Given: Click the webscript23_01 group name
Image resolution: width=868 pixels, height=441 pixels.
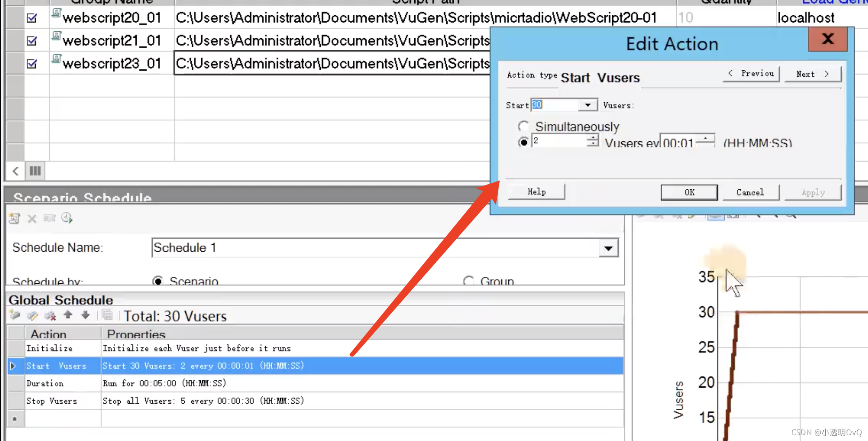Looking at the screenshot, I should 112,64.
